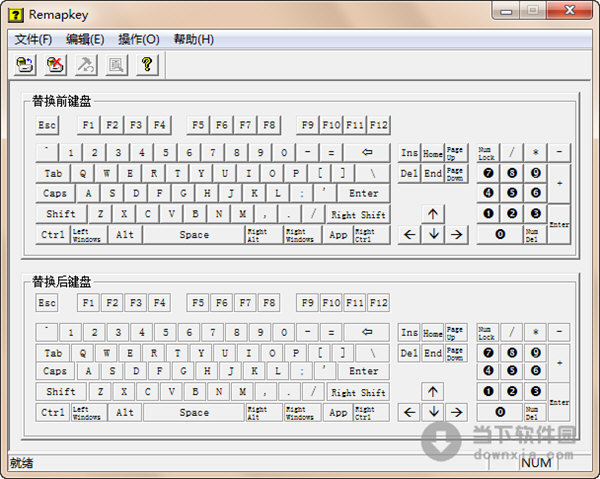Viewport: 600px width, 479px height.
Task: Select Caps key on bottom keyboard
Action: click(55, 371)
